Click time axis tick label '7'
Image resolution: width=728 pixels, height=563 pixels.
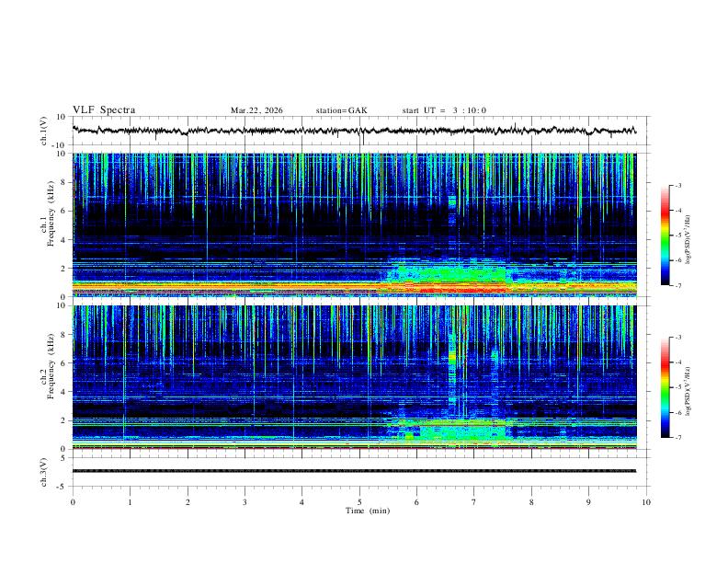click(x=474, y=502)
